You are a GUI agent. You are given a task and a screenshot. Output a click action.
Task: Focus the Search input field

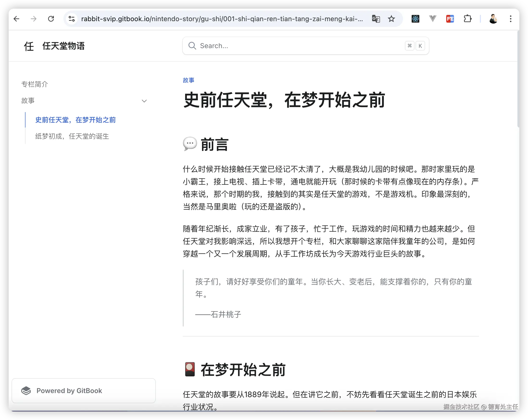[x=301, y=46]
